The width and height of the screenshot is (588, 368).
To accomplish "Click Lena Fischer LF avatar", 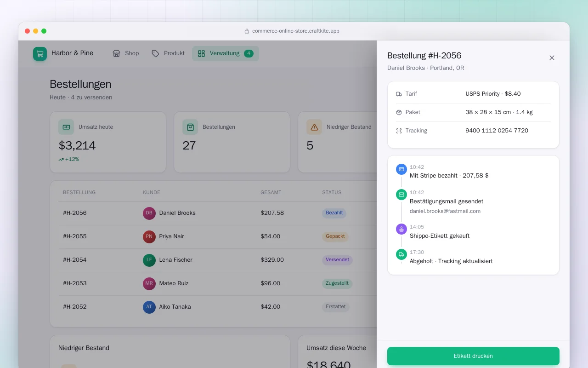I will tap(149, 260).
